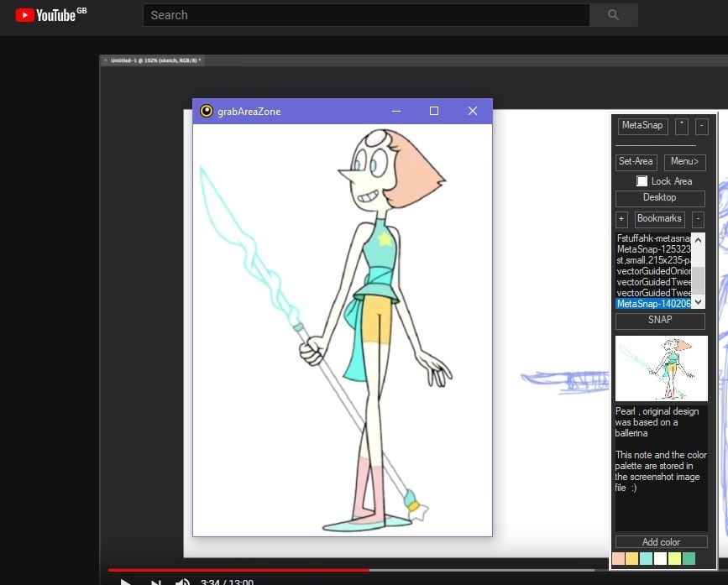728x585 pixels.
Task: Enable the Lock Area checkbox
Action: tap(642, 181)
